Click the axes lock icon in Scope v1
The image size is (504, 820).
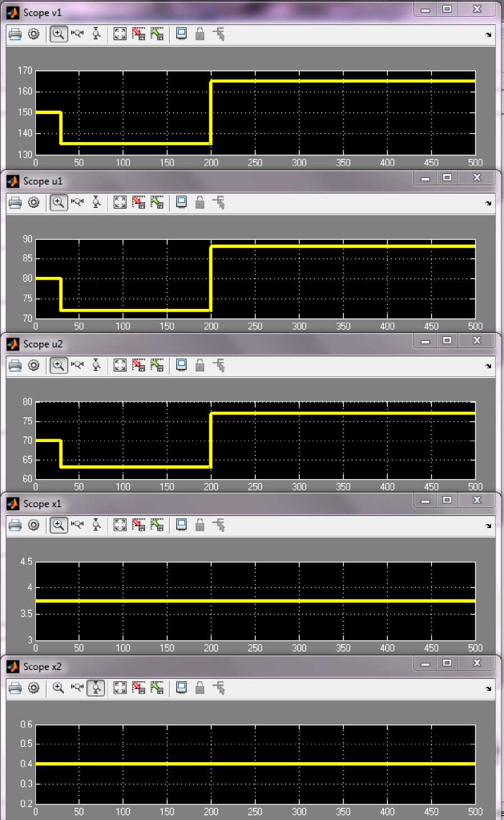200,34
